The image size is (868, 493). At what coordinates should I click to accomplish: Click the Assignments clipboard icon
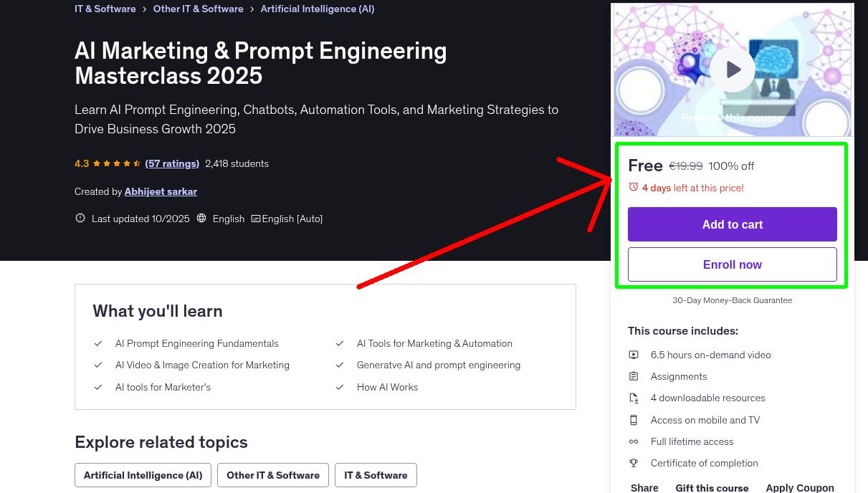tap(634, 376)
